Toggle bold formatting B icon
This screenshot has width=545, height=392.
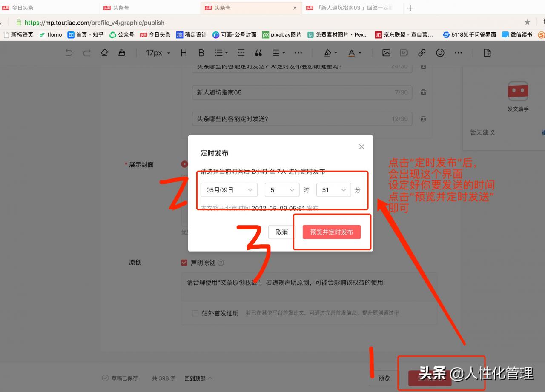(201, 53)
